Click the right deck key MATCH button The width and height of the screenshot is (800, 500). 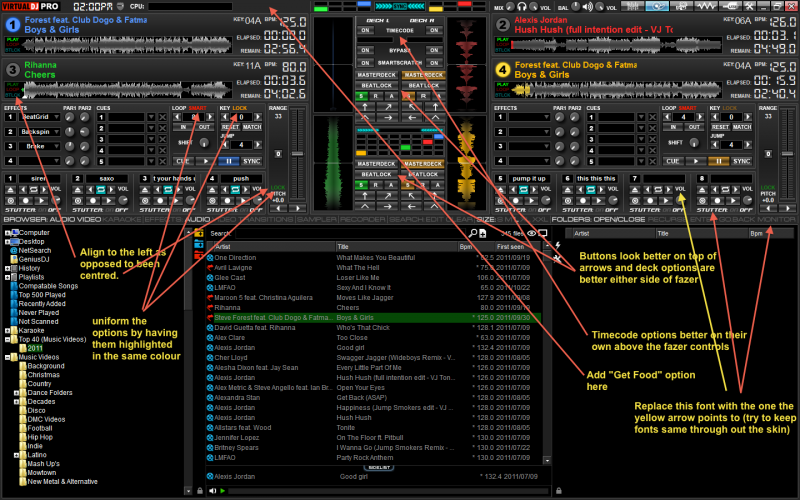click(742, 127)
